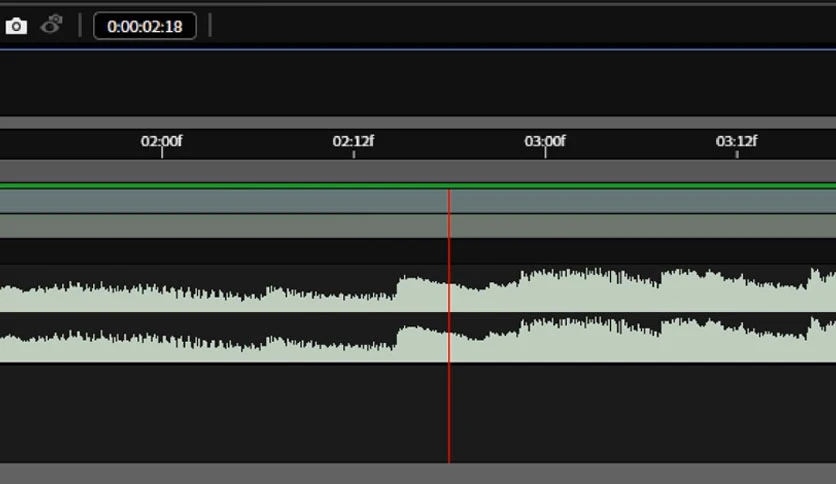Jump to 03:00f on the time ruler
The image size is (836, 484).
pos(545,141)
